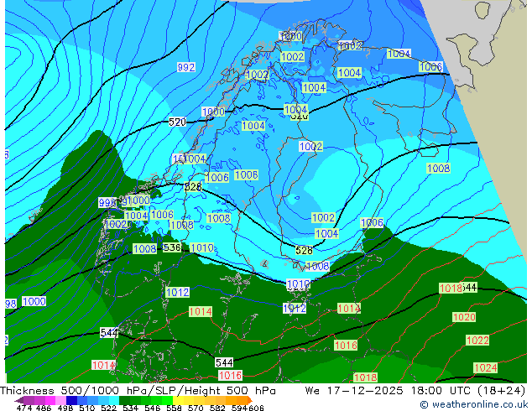This screenshot has height=411, width=532.
Task: Click the legend value '486'
Action: click(x=44, y=408)
